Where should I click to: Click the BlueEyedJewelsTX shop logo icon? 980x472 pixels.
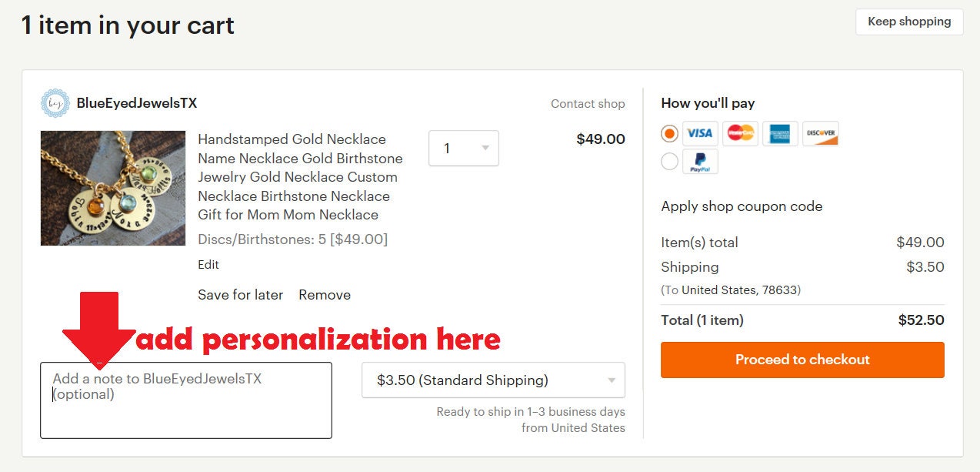[x=55, y=103]
